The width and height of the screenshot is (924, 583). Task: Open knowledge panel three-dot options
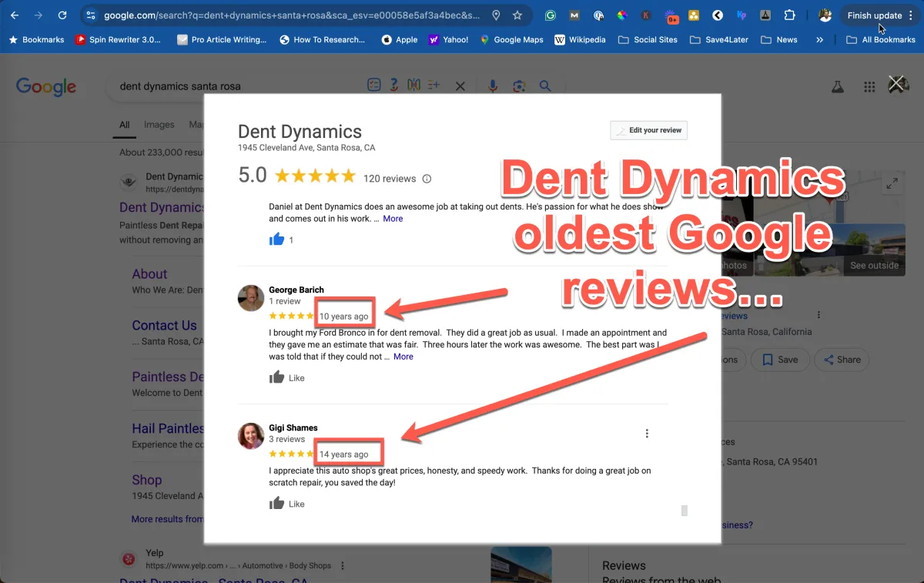click(x=819, y=315)
